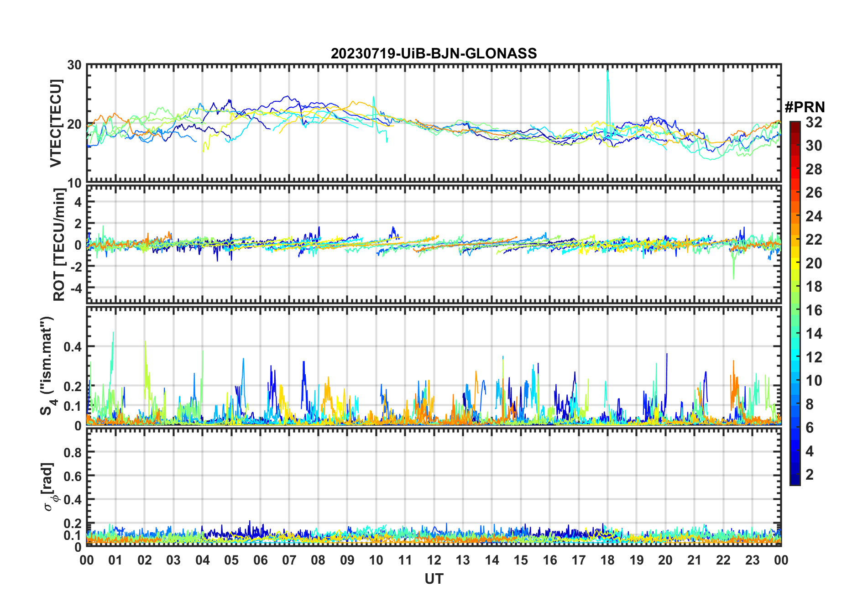
Task: Click hour label 13 on UT axis
Action: click(x=463, y=560)
